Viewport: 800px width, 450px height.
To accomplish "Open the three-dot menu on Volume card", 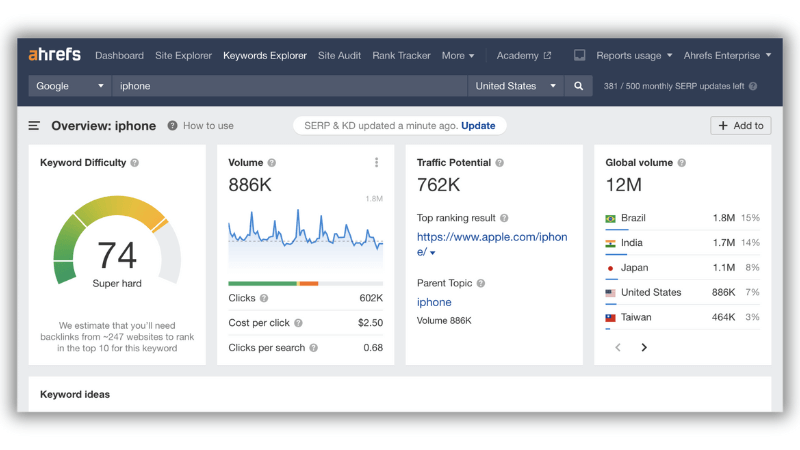I will [x=377, y=162].
